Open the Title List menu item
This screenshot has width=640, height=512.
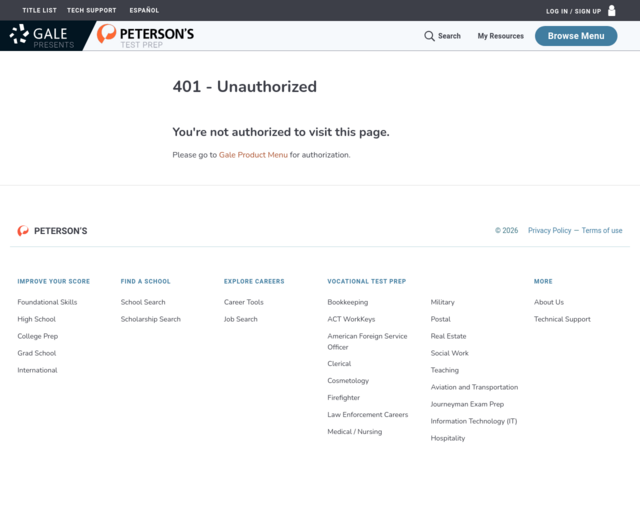pyautogui.click(x=40, y=10)
